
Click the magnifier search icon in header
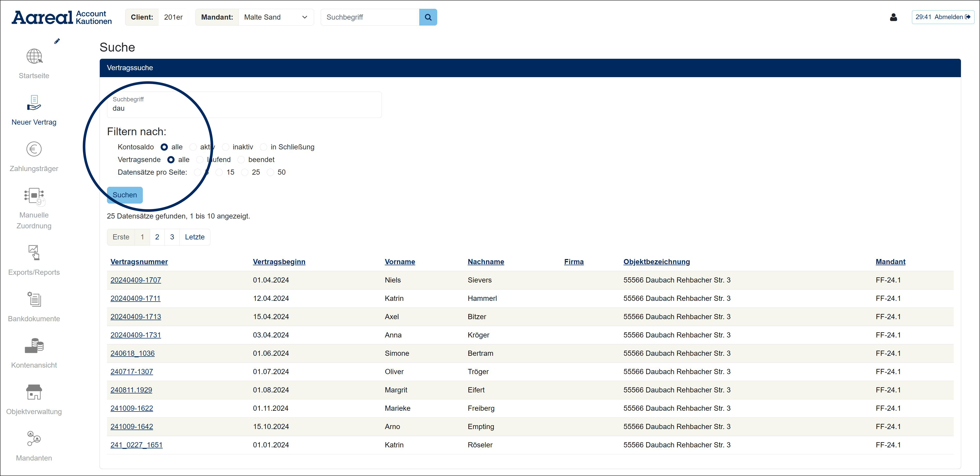click(x=428, y=17)
